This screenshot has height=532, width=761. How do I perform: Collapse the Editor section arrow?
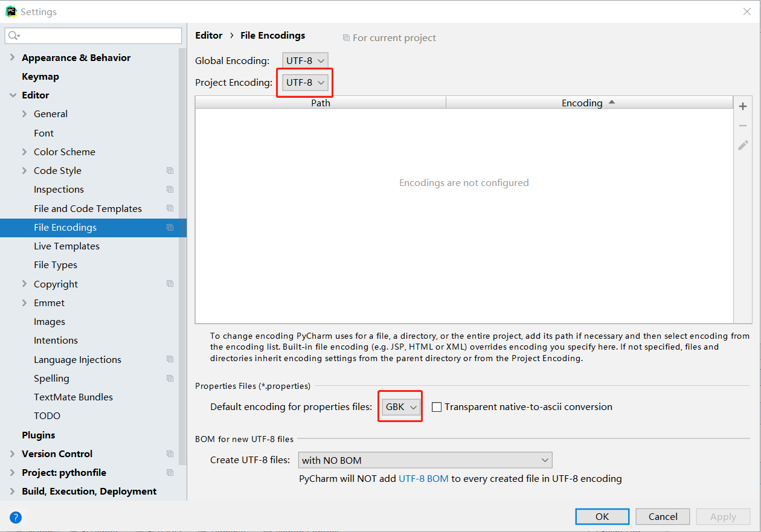coord(13,95)
